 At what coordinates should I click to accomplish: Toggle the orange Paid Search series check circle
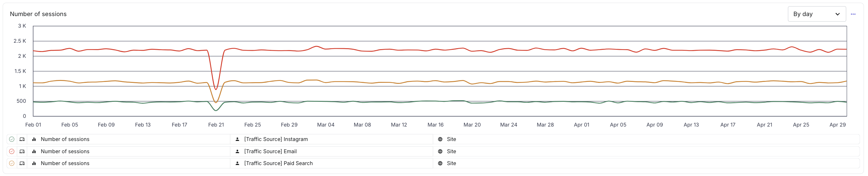click(12, 163)
